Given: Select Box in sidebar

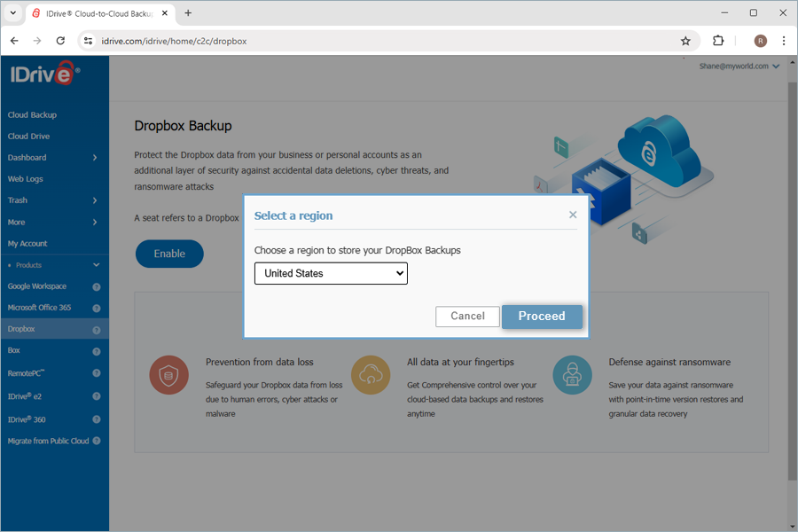Looking at the screenshot, I should click(x=13, y=351).
